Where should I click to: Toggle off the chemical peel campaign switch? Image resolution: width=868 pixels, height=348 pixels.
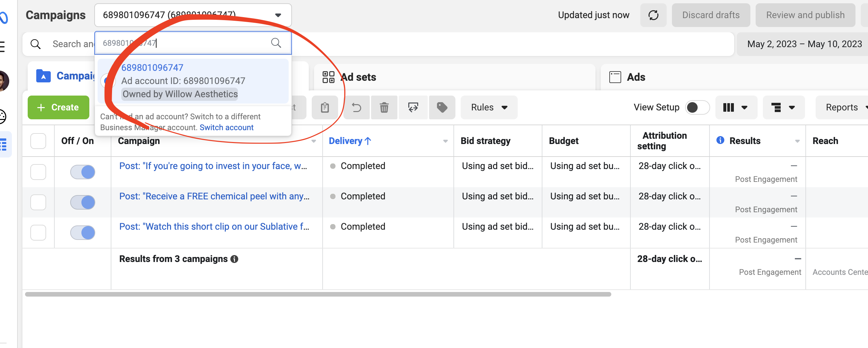(x=83, y=202)
